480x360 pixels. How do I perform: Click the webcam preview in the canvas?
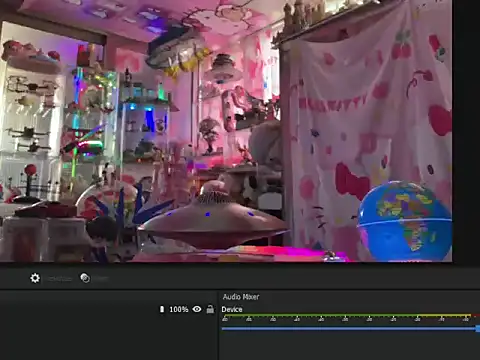(226, 131)
